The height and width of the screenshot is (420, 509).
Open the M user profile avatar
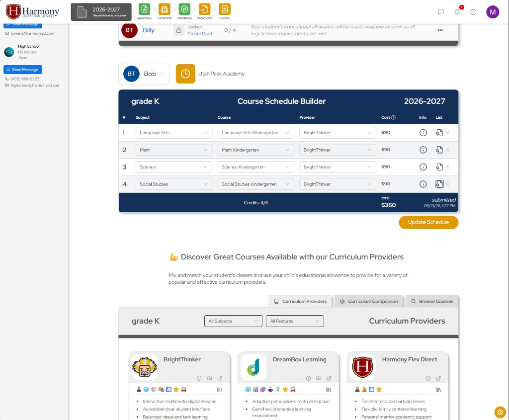point(493,12)
